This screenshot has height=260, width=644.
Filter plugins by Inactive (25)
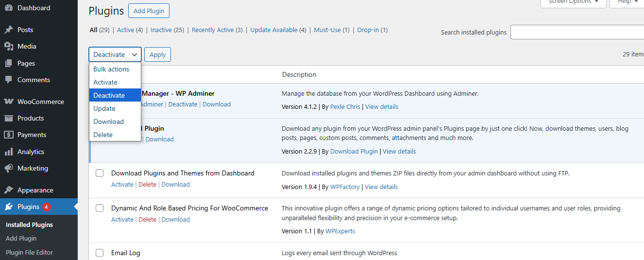click(x=167, y=30)
